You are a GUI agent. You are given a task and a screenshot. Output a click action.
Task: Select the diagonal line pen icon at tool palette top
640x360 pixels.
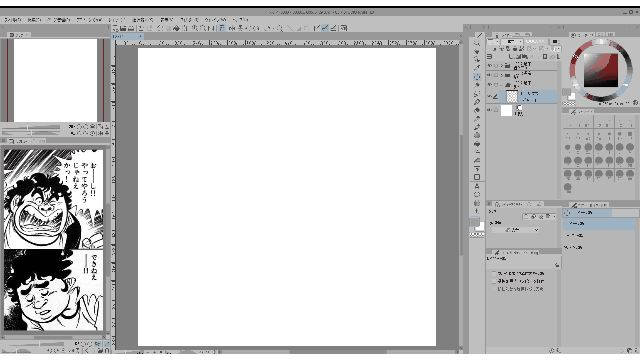(x=479, y=36)
